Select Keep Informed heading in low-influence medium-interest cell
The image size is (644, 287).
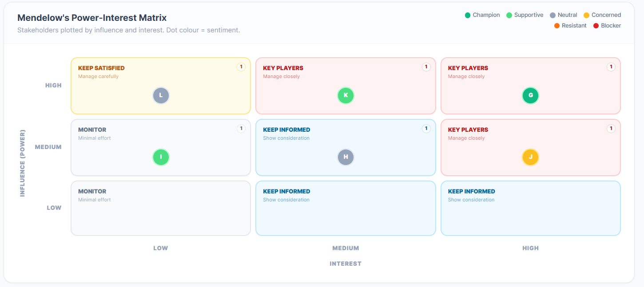(286, 192)
